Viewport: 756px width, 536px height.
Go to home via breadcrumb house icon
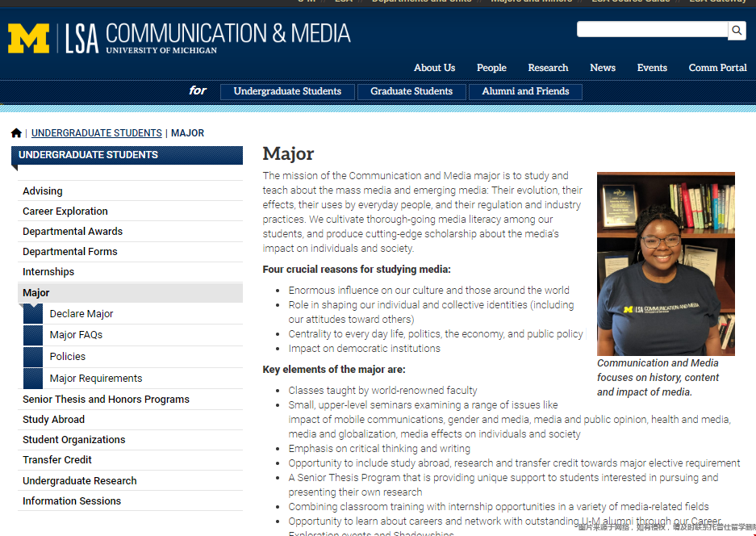click(x=16, y=132)
